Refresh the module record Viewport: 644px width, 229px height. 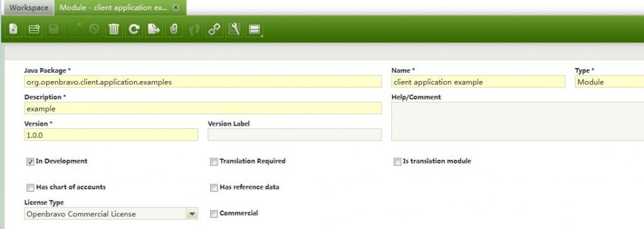[x=134, y=29]
